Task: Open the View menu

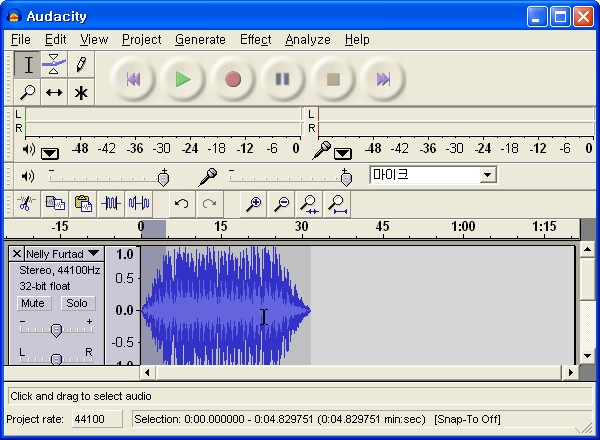Action: (94, 39)
